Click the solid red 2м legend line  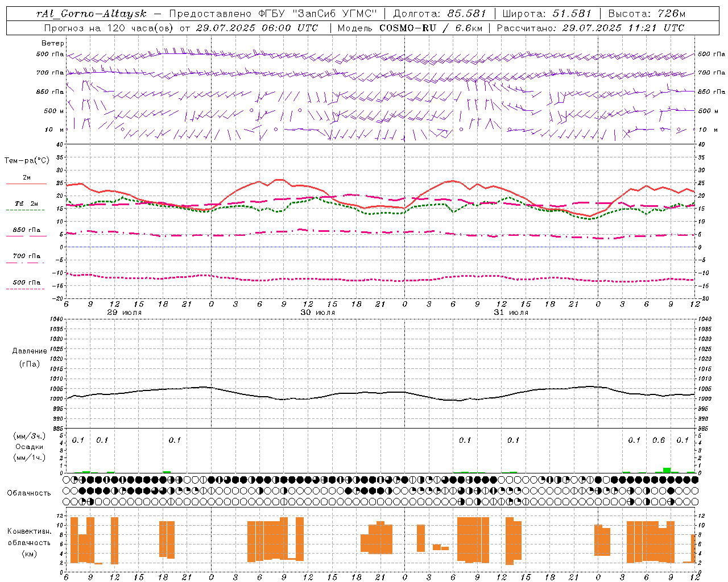click(26, 184)
